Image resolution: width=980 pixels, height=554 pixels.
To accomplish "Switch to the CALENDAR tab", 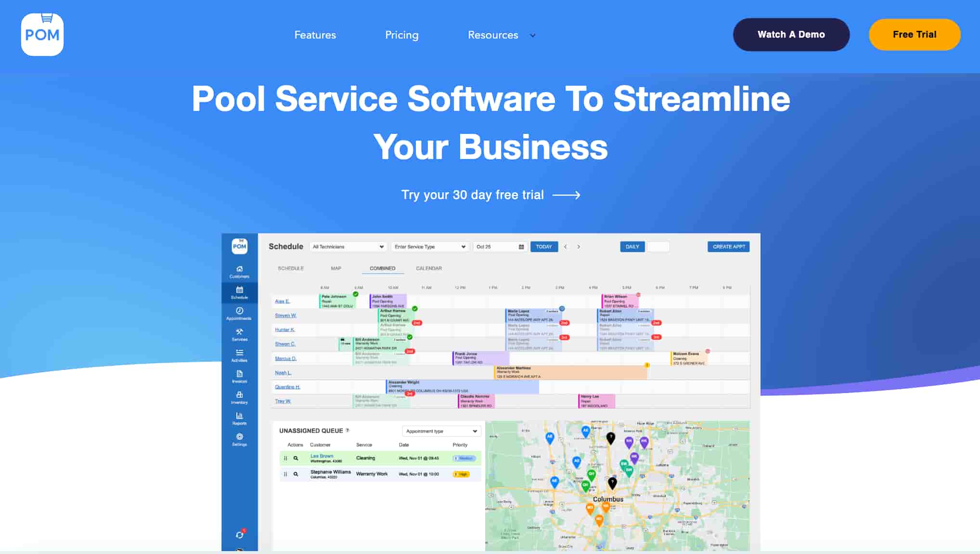I will 428,268.
